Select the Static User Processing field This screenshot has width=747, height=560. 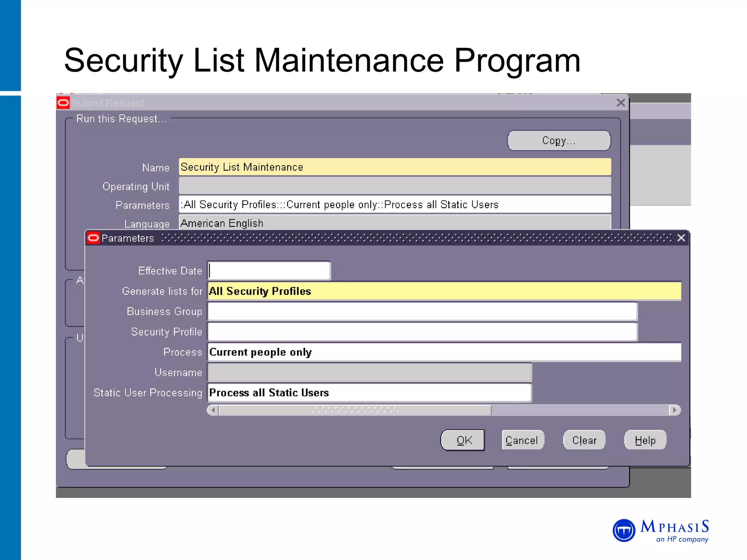pyautogui.click(x=369, y=393)
